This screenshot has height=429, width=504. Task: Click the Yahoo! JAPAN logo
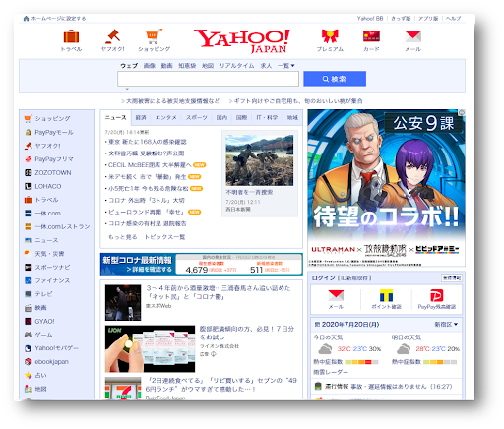[242, 41]
